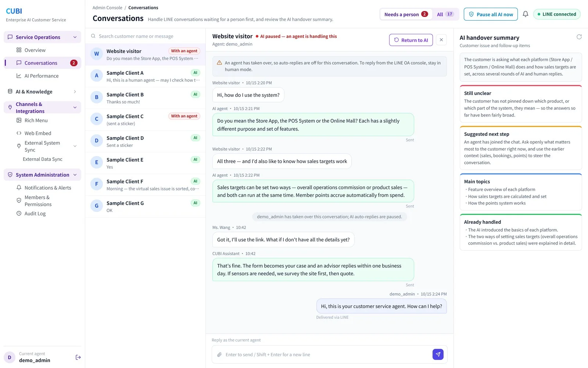The image size is (588, 368).
Task: Select the Sample Client G conversation
Action: (x=146, y=206)
